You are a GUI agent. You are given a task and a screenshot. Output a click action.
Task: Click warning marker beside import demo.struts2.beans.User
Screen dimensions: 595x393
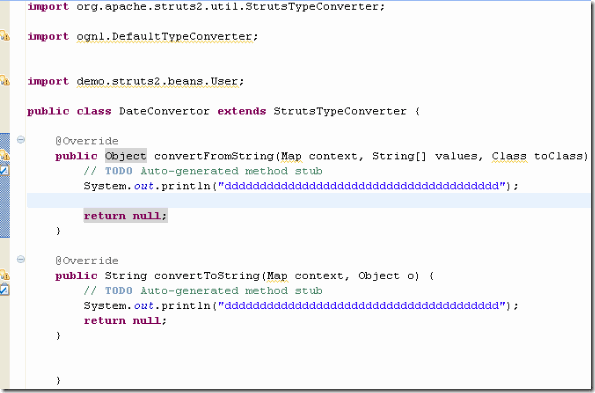pos(5,80)
